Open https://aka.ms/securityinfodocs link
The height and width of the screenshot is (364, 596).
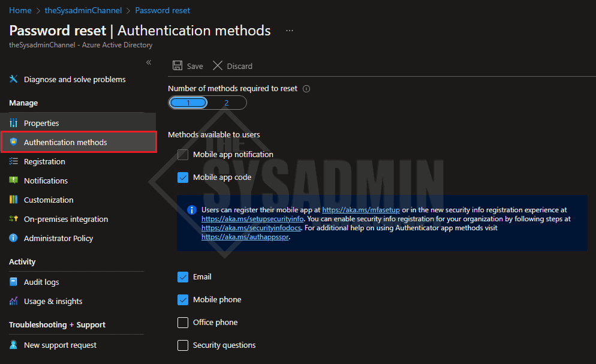coord(251,228)
